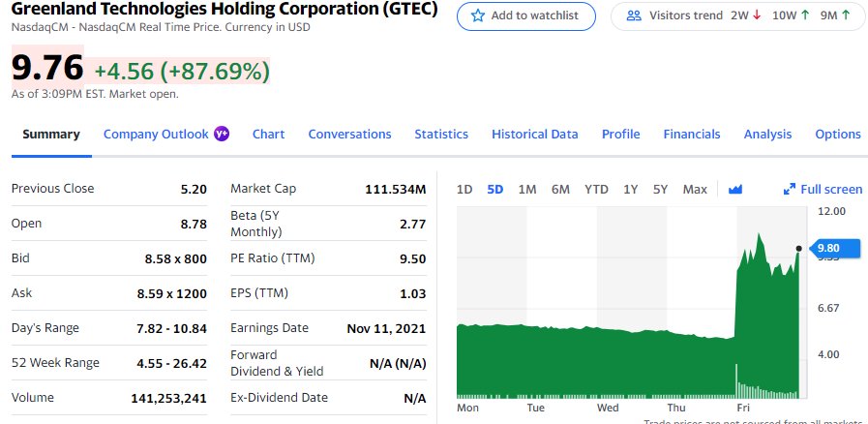The width and height of the screenshot is (868, 424).
Task: Click the EPS value 1.03
Action: (x=413, y=294)
